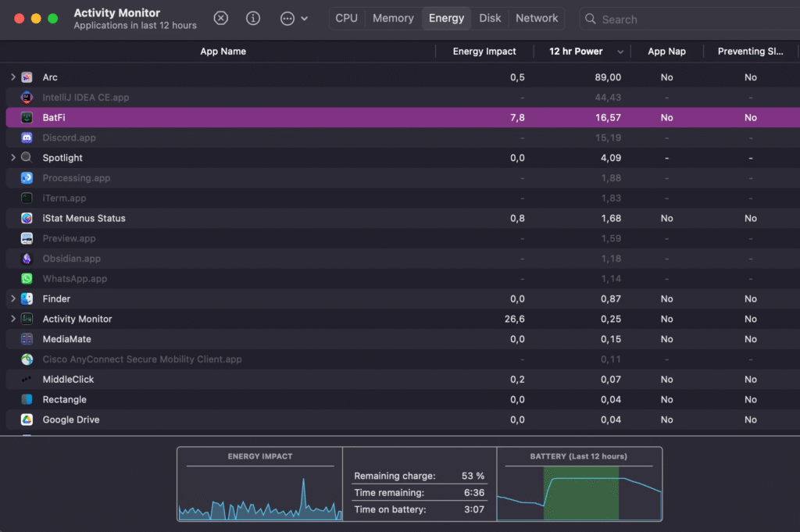Focus the Search field
800x532 pixels.
[690, 19]
